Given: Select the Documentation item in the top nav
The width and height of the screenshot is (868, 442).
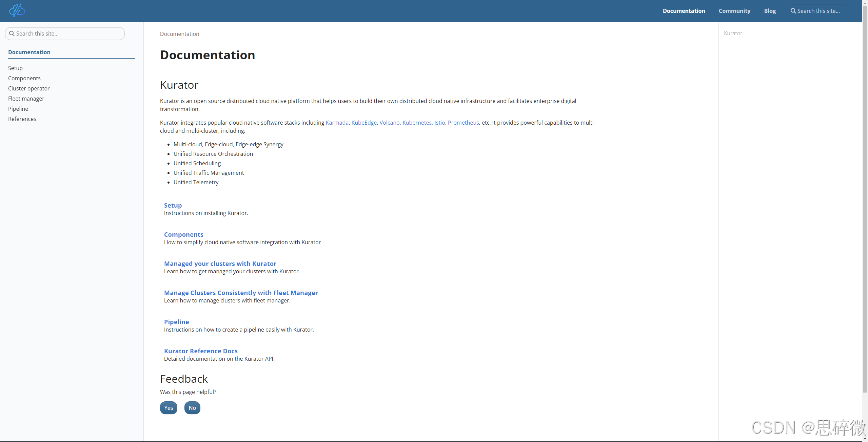Looking at the screenshot, I should 684,11.
